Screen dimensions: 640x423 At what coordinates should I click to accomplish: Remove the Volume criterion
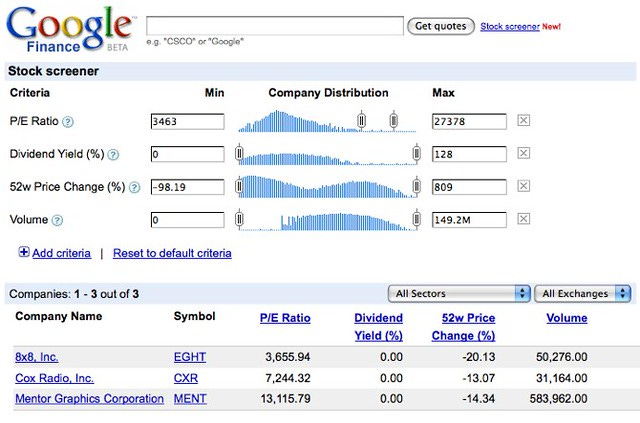[524, 219]
